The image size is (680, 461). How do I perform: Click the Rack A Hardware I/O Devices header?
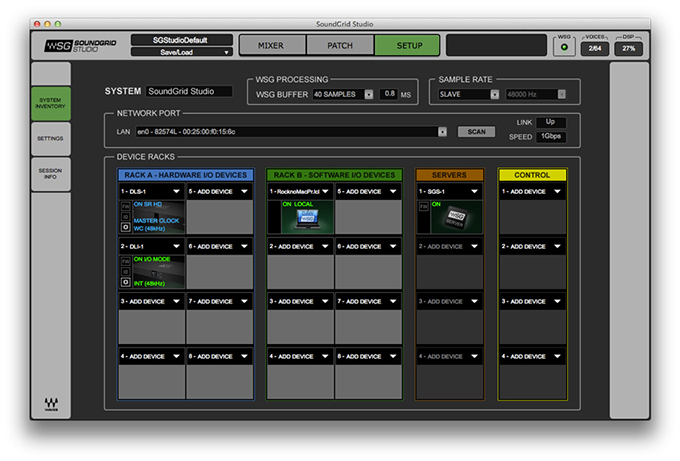pyautogui.click(x=186, y=175)
